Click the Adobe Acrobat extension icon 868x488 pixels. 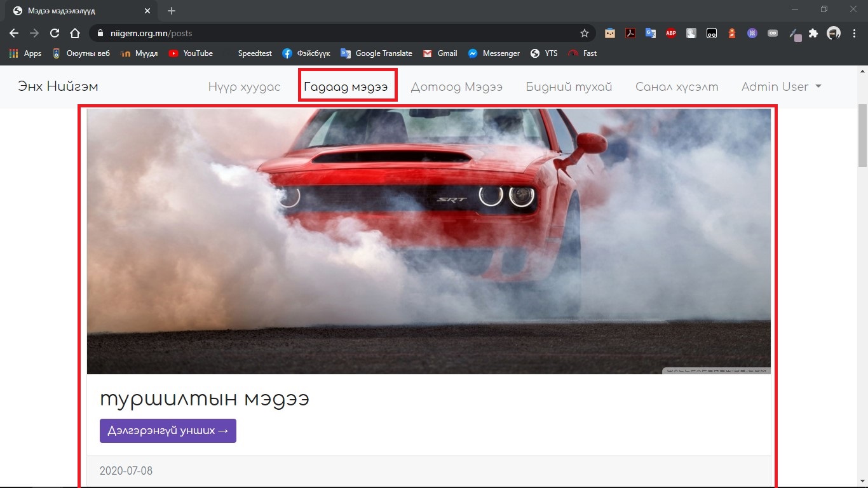pyautogui.click(x=630, y=33)
